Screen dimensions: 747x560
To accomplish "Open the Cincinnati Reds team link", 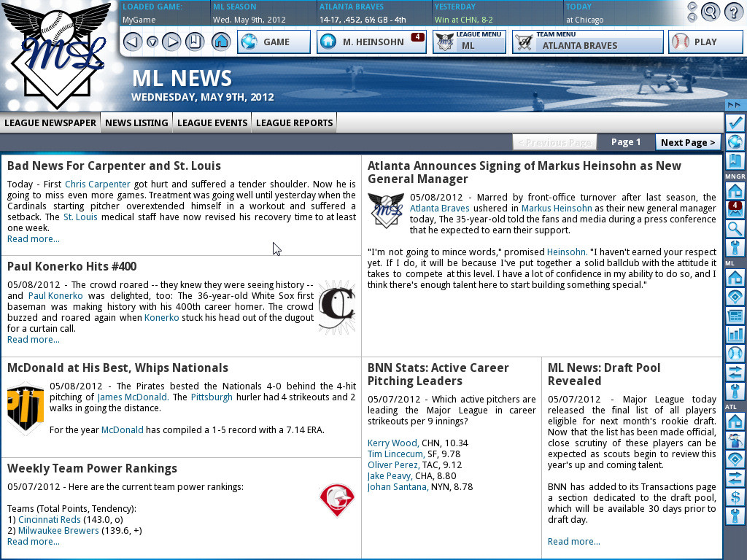I will [50, 519].
